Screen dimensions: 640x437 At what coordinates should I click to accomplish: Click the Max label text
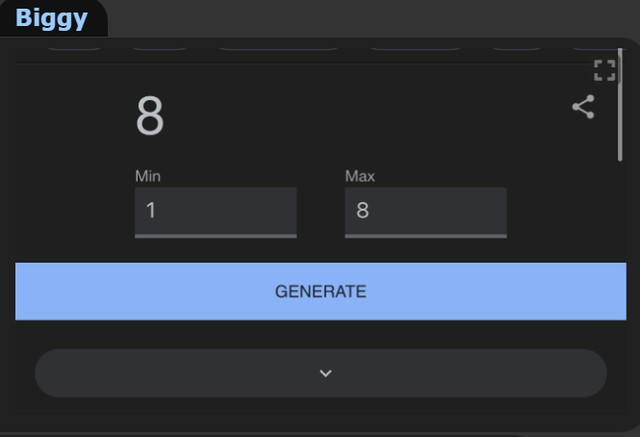tap(360, 176)
